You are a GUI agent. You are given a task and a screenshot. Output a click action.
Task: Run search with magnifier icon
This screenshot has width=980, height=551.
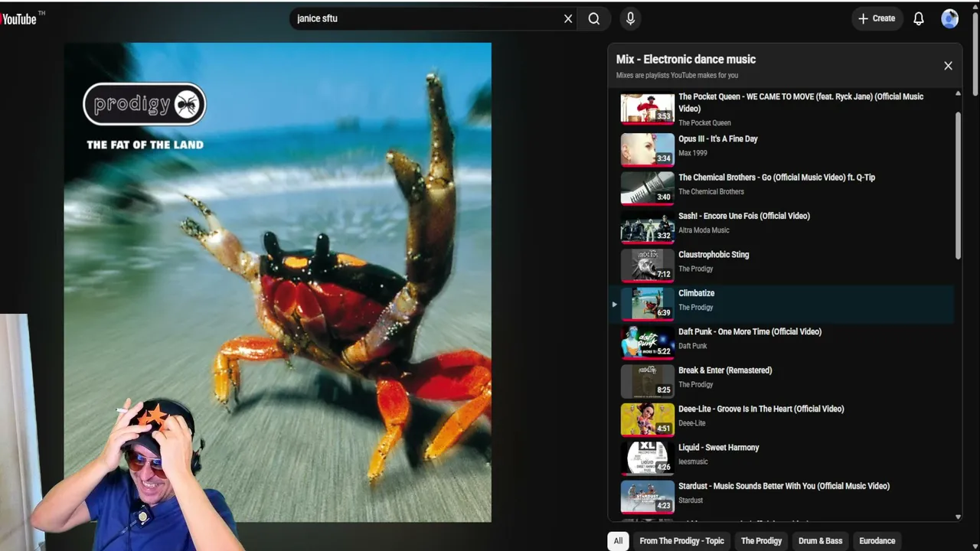[594, 19]
